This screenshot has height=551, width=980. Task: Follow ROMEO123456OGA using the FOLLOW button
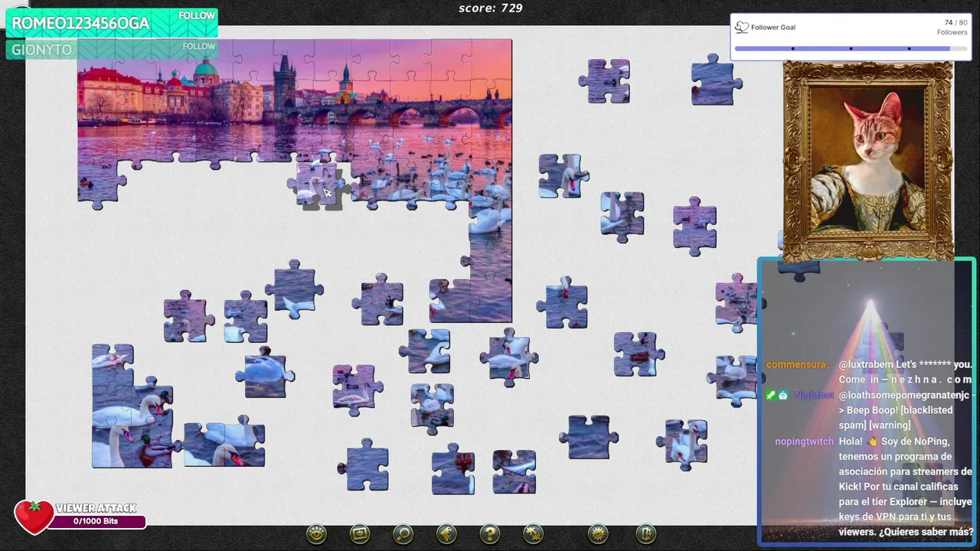(197, 16)
